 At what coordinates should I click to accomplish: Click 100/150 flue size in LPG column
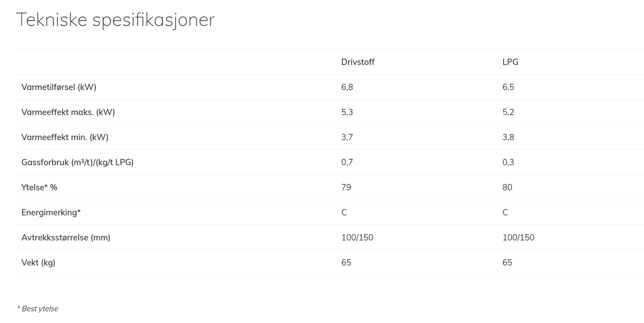518,237
